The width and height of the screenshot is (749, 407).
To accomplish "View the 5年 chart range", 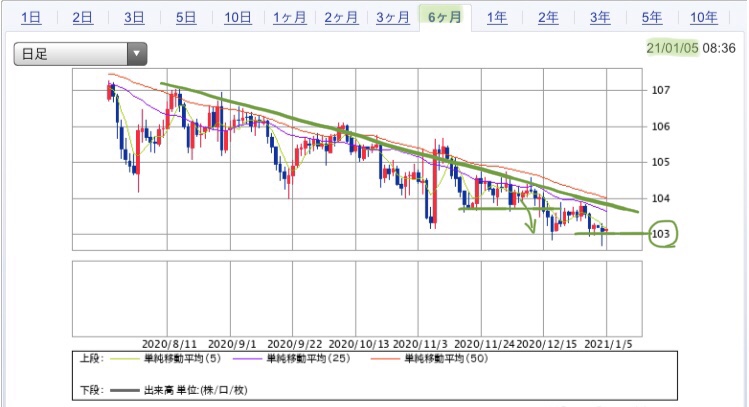I will pyautogui.click(x=652, y=18).
